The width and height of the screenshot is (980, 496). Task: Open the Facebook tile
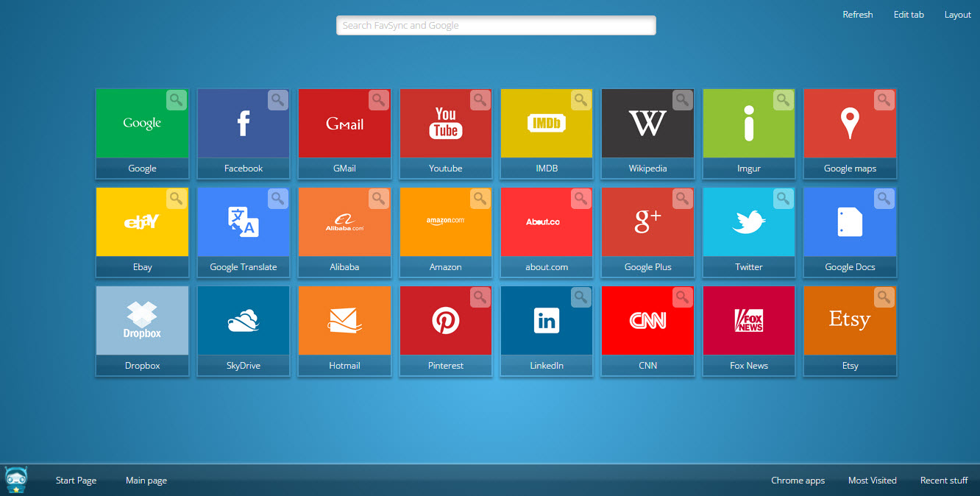[x=243, y=124]
